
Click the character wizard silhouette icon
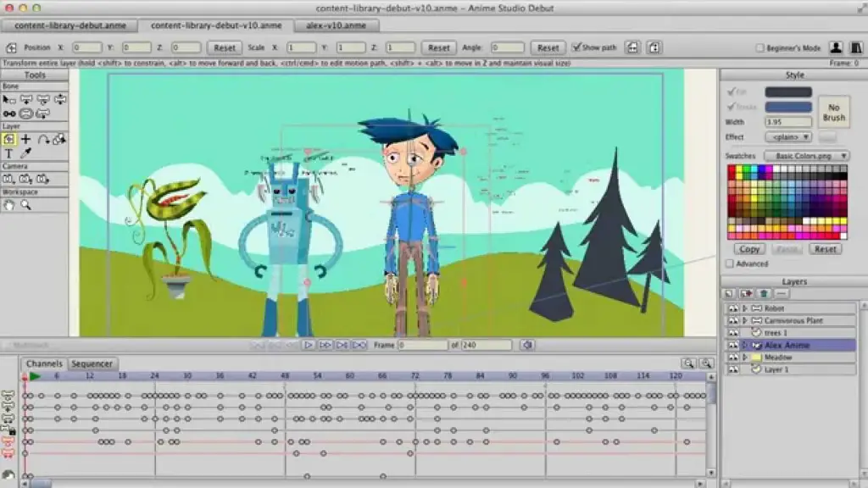click(836, 47)
